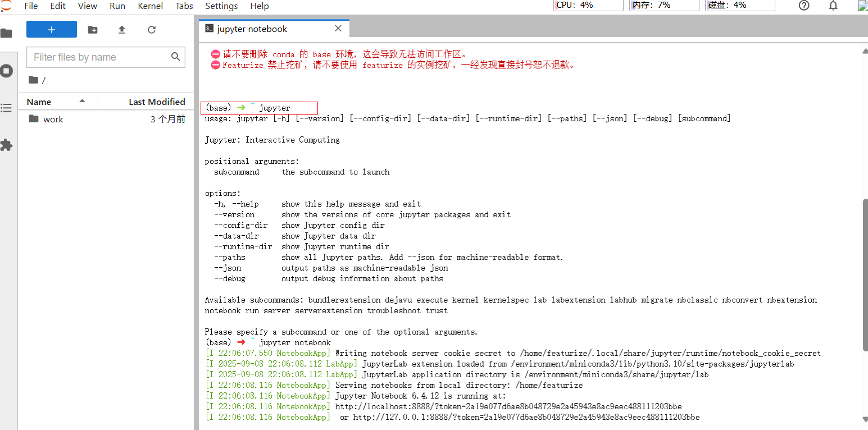868x430 pixels.
Task: Click the 内存 memory usage indicator
Action: tap(665, 5)
